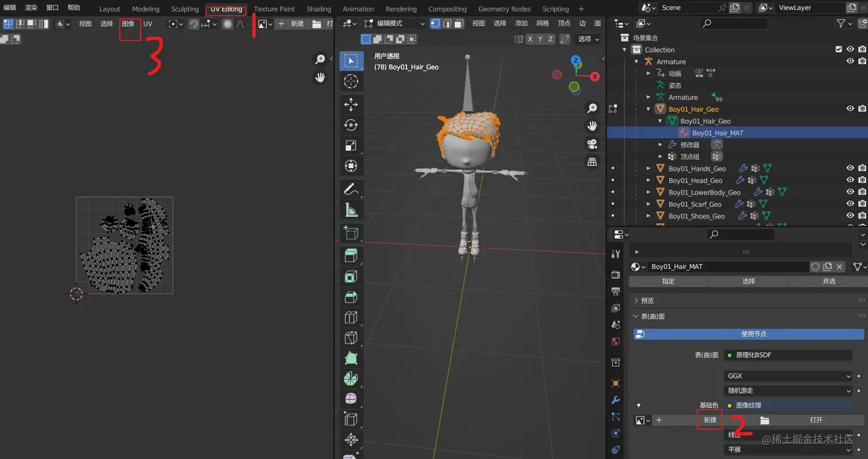Activate the 3D Cursor tool

tap(351, 81)
